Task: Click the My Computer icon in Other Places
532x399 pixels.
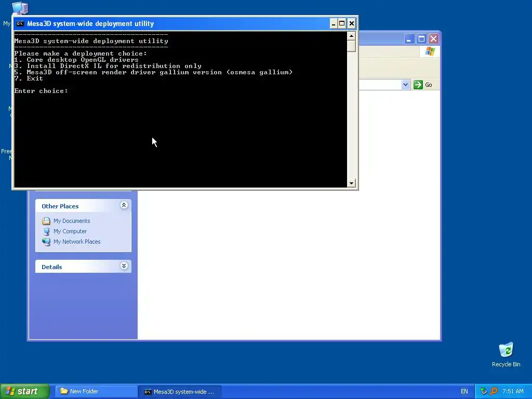Action: pyautogui.click(x=46, y=231)
